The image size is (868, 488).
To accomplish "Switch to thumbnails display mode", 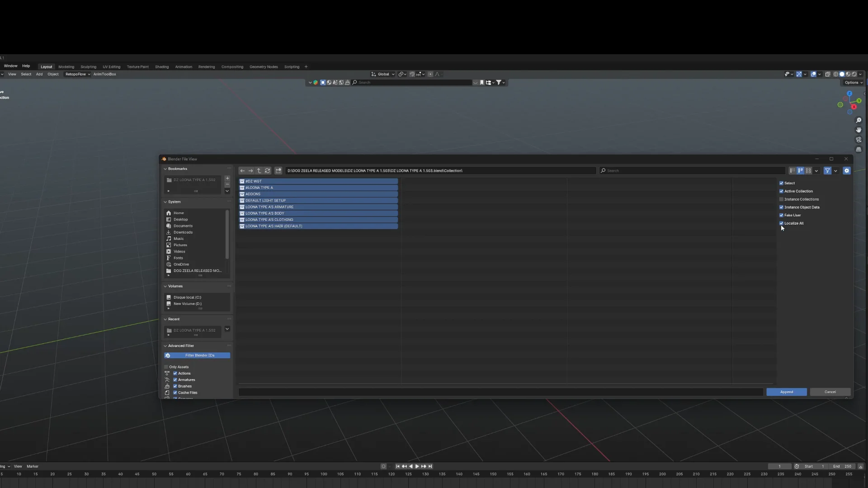I will [x=808, y=171].
